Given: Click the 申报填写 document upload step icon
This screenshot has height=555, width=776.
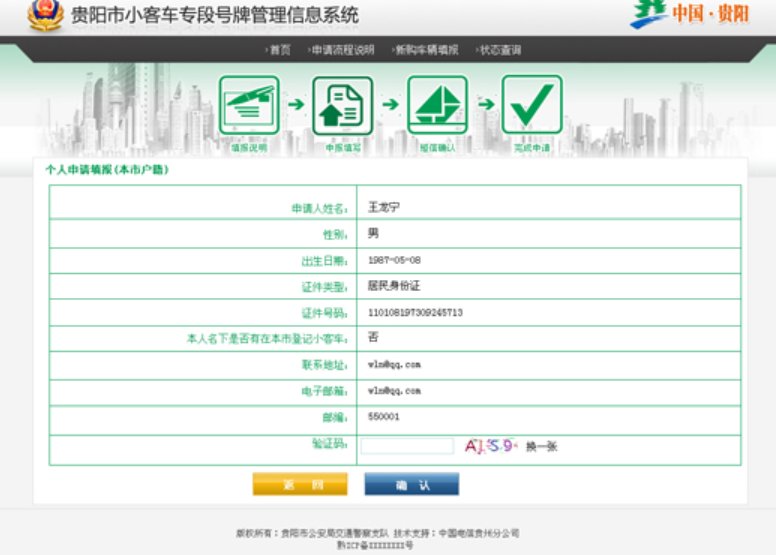Looking at the screenshot, I should point(342,105).
